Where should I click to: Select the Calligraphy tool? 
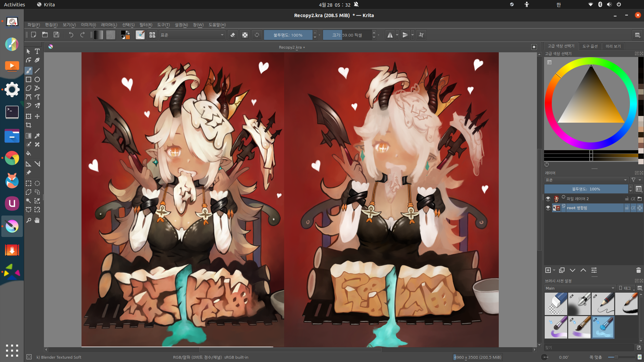click(37, 60)
